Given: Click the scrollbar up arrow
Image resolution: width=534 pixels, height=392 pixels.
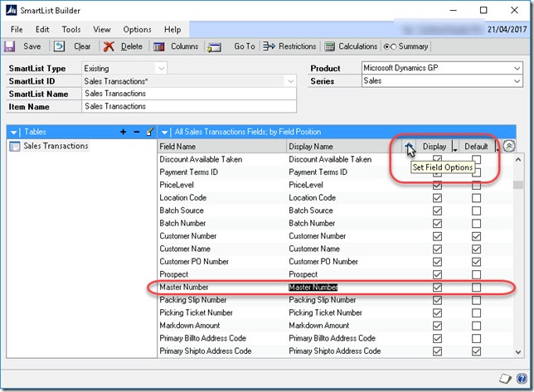Looking at the screenshot, I should [518, 159].
